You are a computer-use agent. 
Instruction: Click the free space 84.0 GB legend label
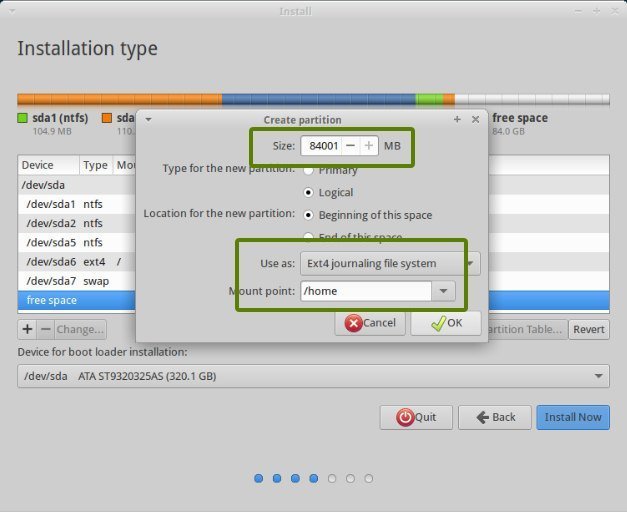(x=520, y=123)
